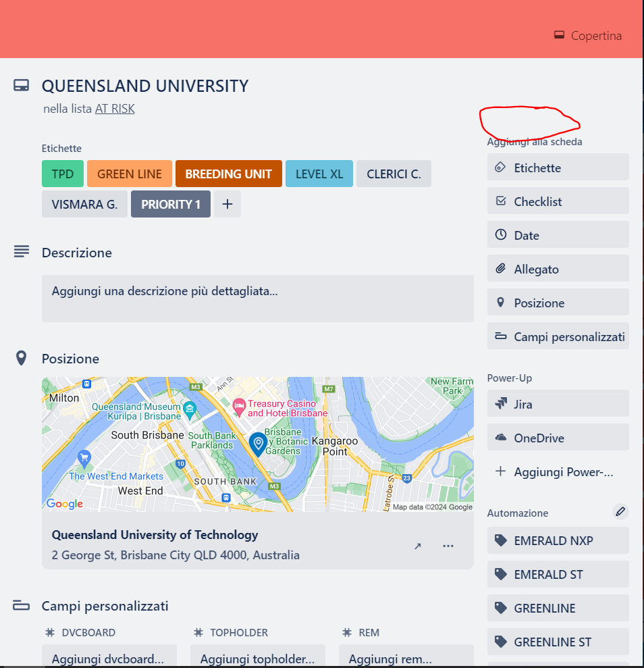This screenshot has height=668, width=644.
Task: Click the AT RISK list link
Action: point(115,109)
